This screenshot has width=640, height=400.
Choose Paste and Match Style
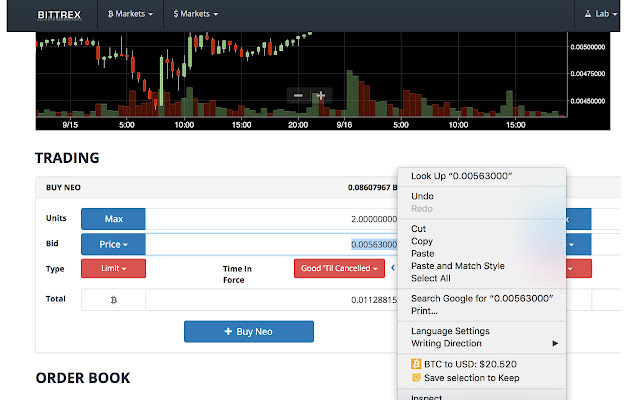[482, 266]
